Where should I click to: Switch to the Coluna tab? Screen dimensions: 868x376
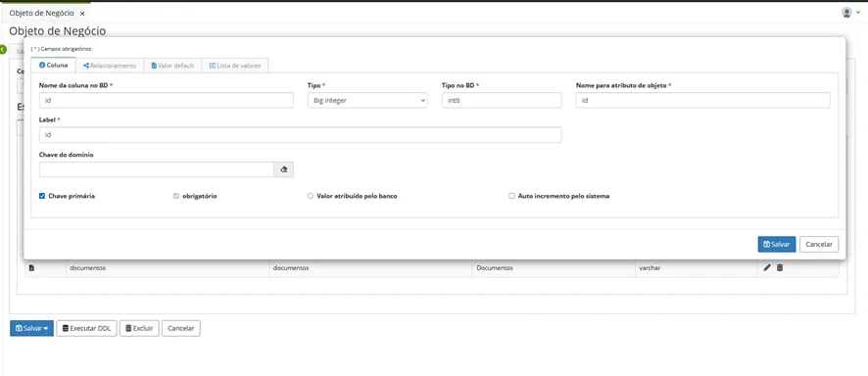(54, 66)
